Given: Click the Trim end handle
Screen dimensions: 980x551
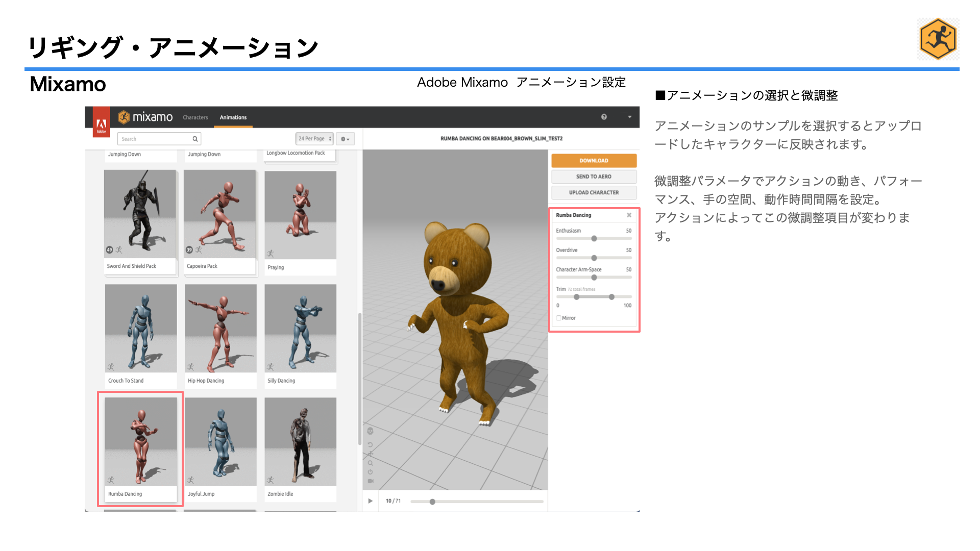Looking at the screenshot, I should [611, 297].
